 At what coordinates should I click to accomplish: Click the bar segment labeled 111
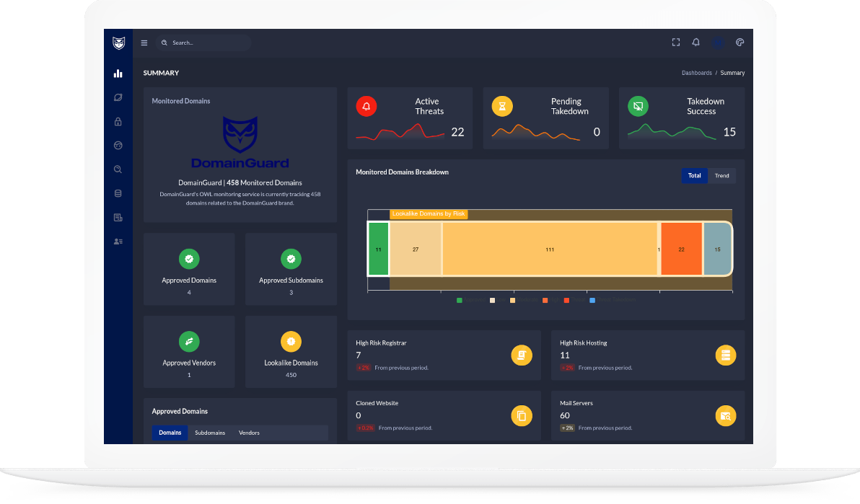[x=550, y=249]
